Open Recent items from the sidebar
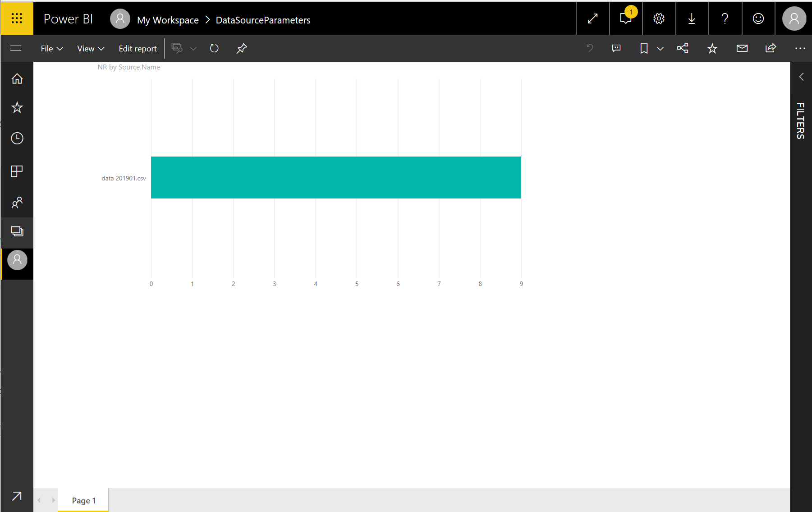The image size is (812, 512). tap(17, 138)
